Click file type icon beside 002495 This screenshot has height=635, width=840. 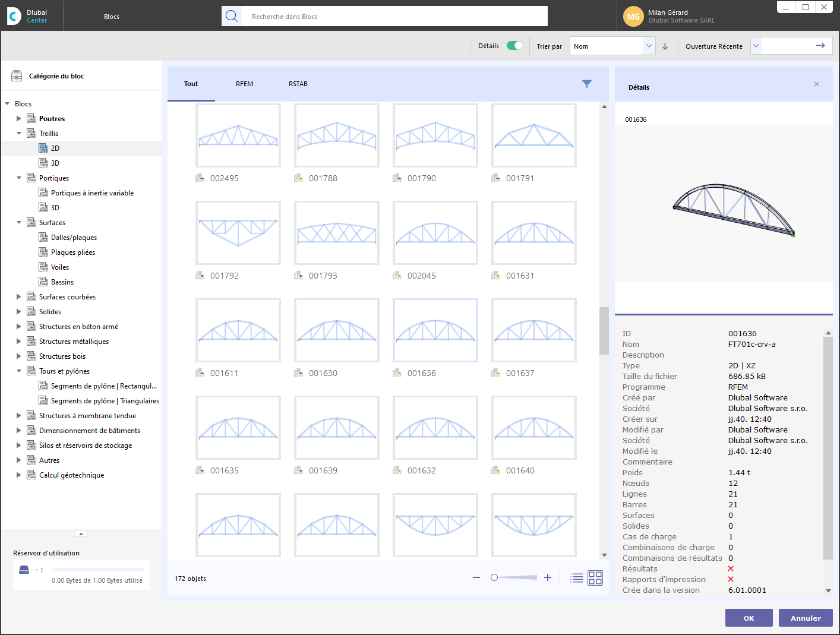pos(200,178)
